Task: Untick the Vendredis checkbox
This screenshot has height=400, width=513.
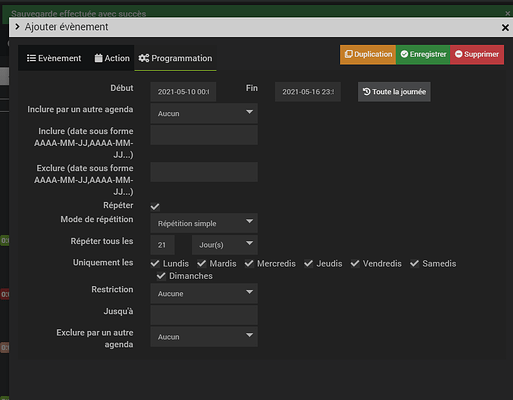Action: (x=355, y=264)
